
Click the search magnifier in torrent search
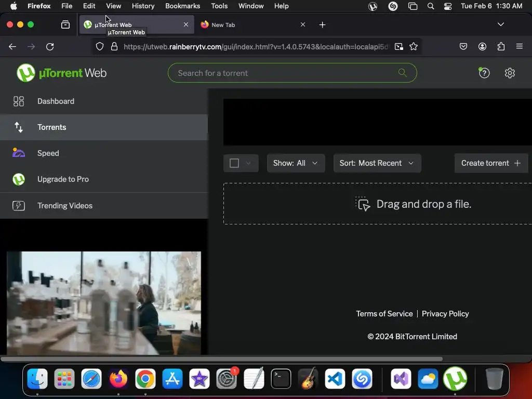(x=403, y=73)
